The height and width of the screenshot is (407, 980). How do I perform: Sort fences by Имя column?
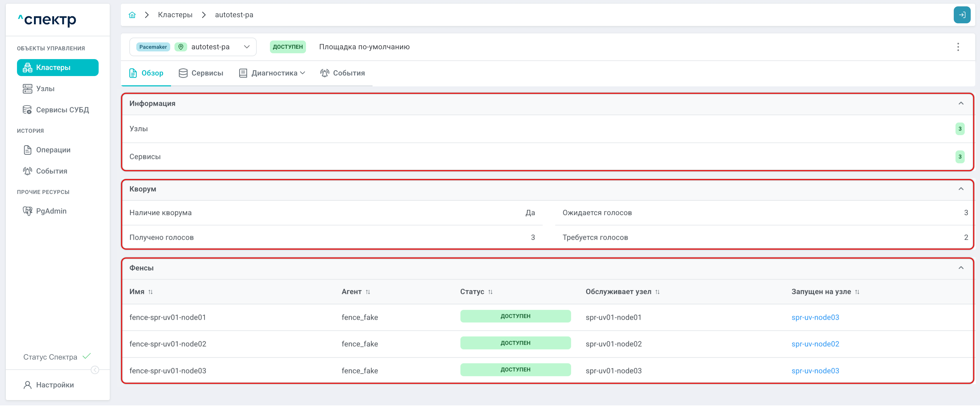tap(150, 292)
